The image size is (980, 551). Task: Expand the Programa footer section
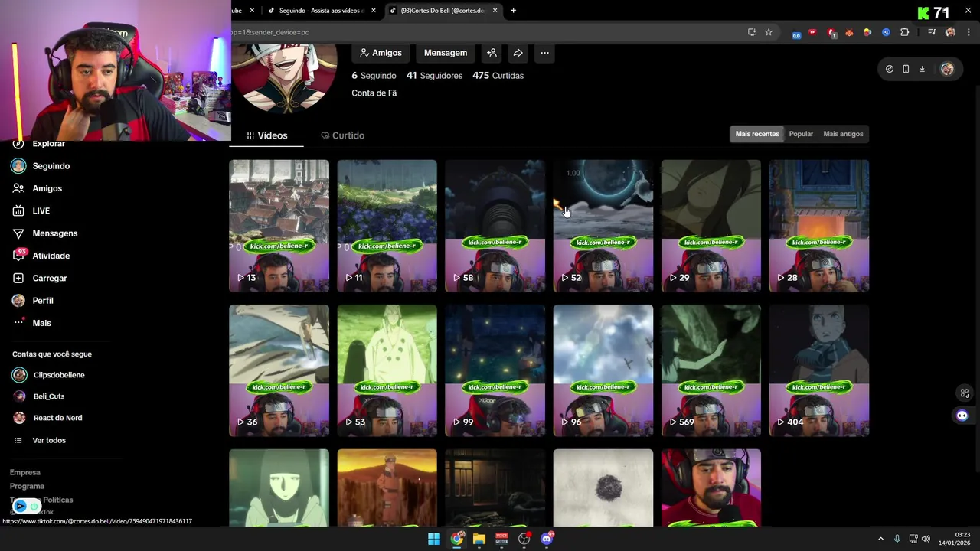pyautogui.click(x=27, y=486)
